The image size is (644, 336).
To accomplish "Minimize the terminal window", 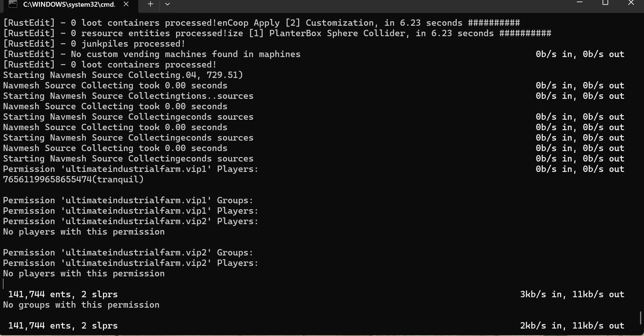I will 579,3.
